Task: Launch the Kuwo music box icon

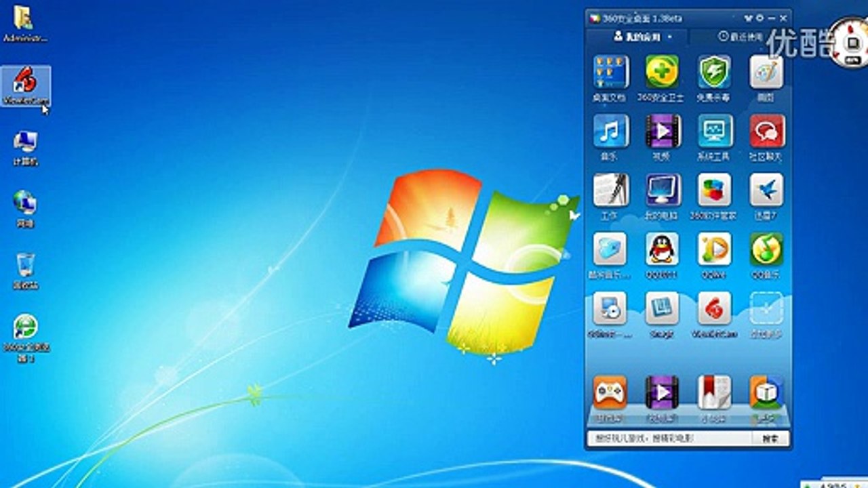Action: click(610, 249)
